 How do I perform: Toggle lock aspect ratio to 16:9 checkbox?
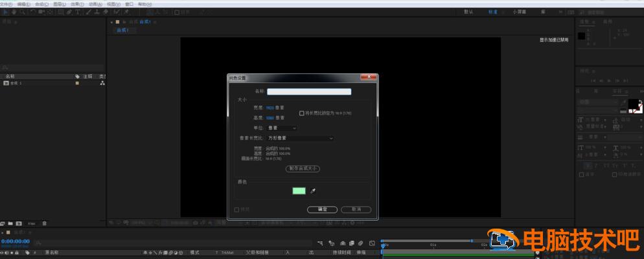(x=302, y=113)
